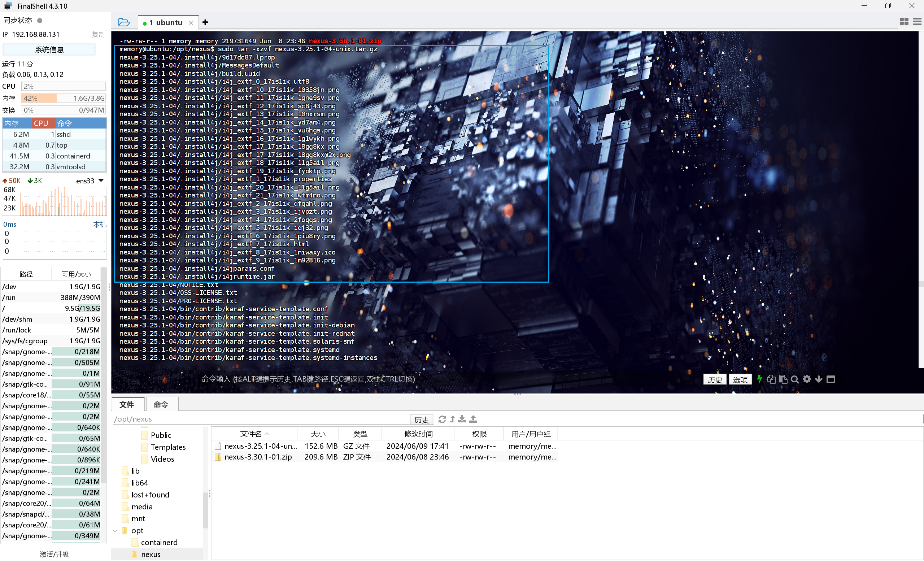Click the disk list vertical scrollbar
Viewport: 924px width, 561px height.
point(104,375)
